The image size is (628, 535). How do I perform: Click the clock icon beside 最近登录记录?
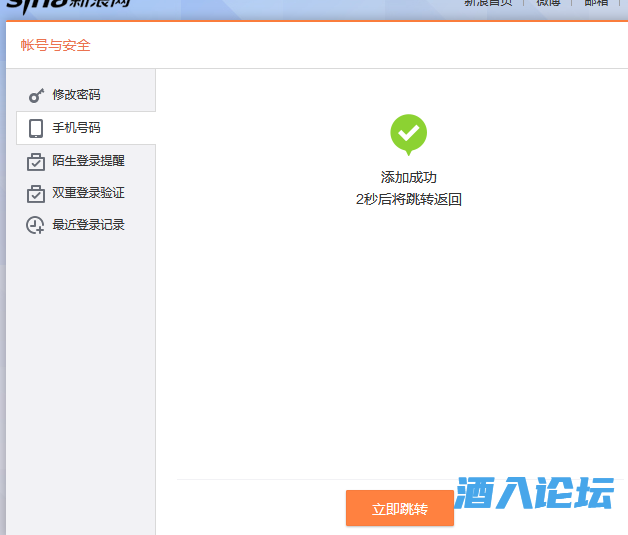[36, 225]
